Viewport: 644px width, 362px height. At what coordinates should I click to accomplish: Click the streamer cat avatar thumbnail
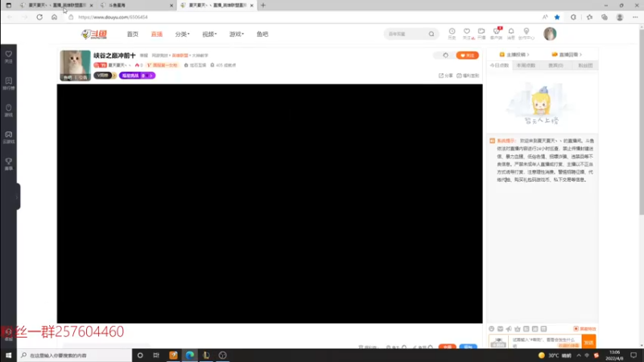(75, 65)
